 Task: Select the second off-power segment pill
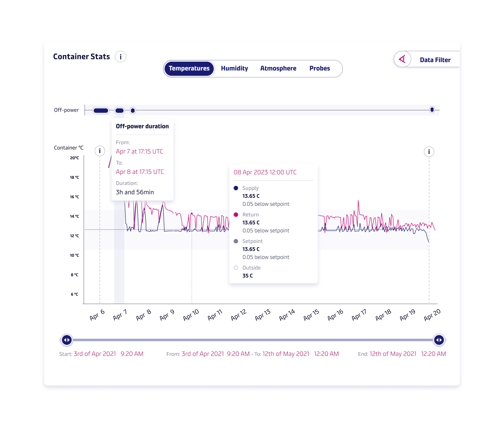[x=119, y=111]
